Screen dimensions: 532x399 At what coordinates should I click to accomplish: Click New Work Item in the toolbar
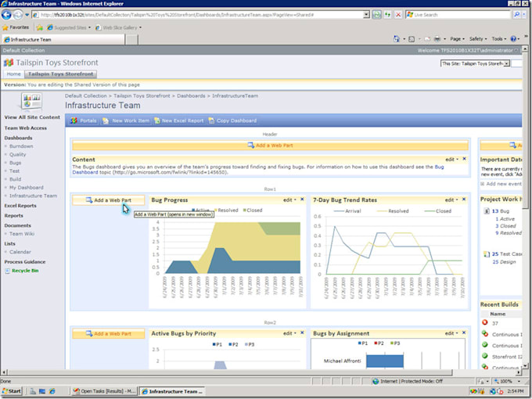tap(126, 120)
